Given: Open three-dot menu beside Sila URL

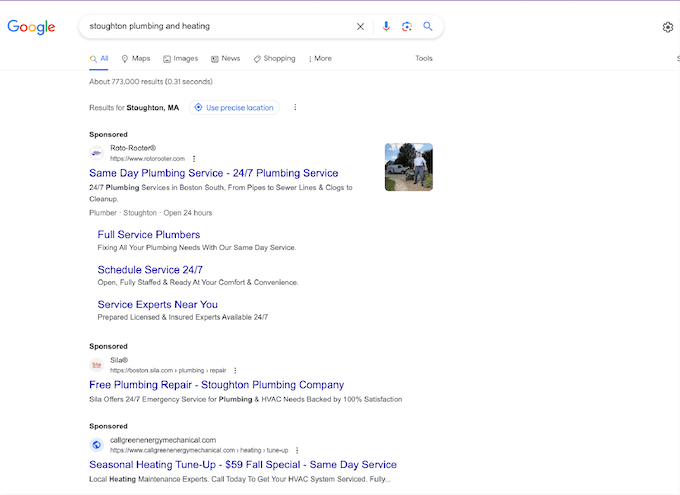Looking at the screenshot, I should coord(235,370).
